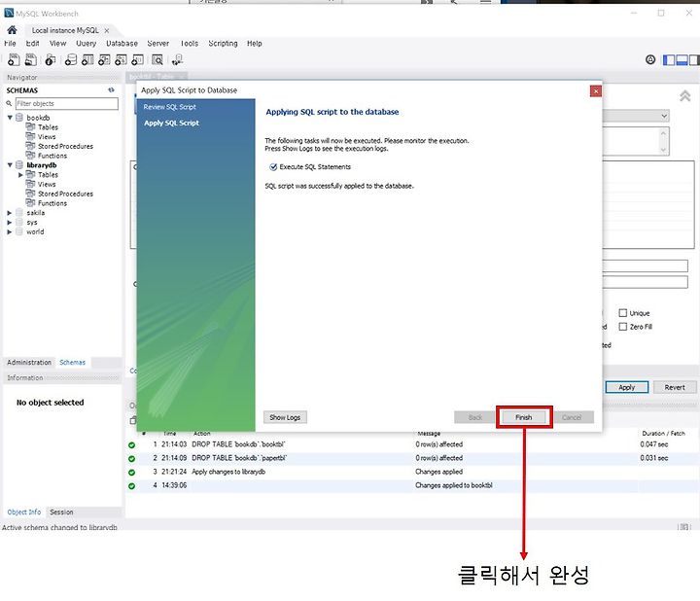Select output row DROP TABLE bookdb.papertbl
Viewport: 700px width, 601px height.
click(x=412, y=458)
